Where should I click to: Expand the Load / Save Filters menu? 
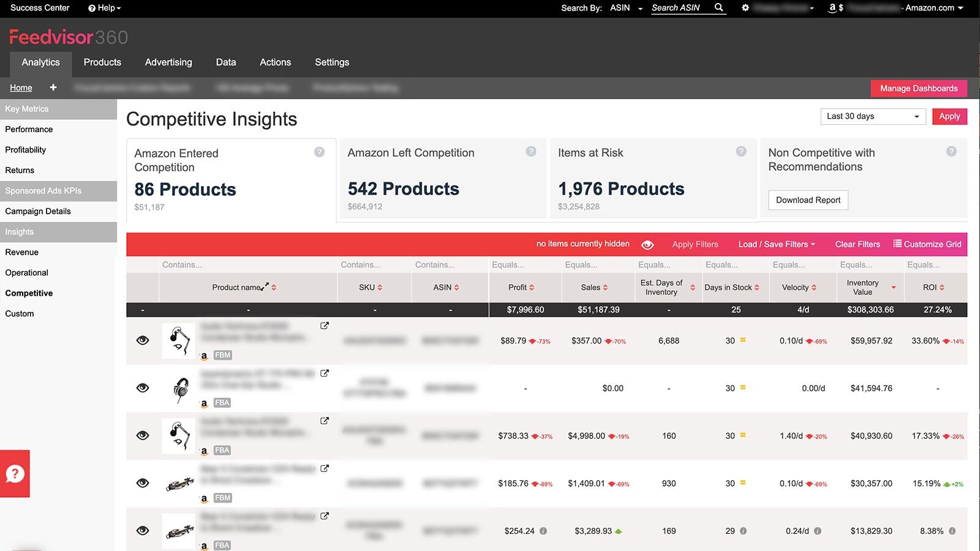[x=777, y=244]
